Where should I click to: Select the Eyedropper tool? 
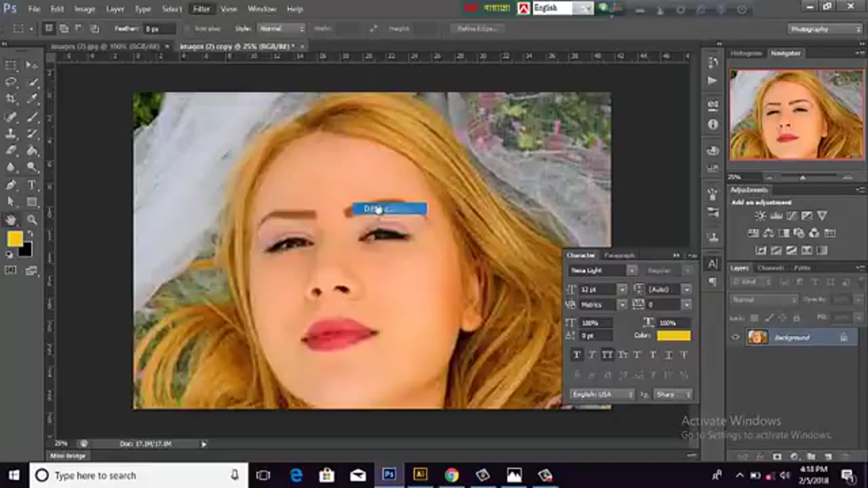pyautogui.click(x=32, y=99)
